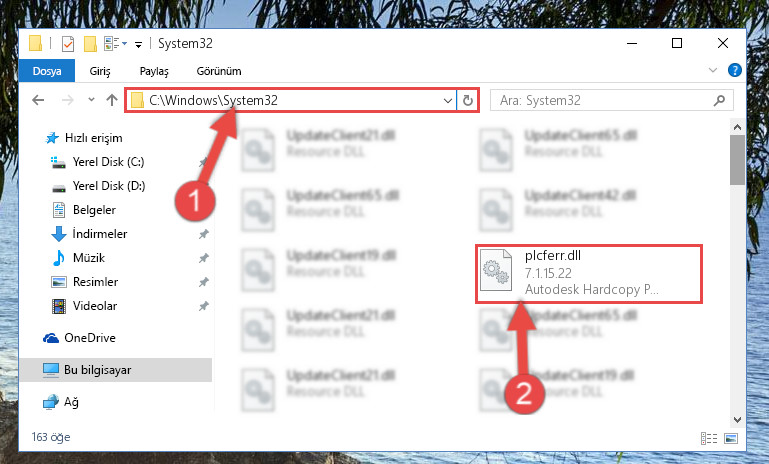Open the customize quick access toolbar dropdown
Screen dimensions: 769x464
coord(139,45)
